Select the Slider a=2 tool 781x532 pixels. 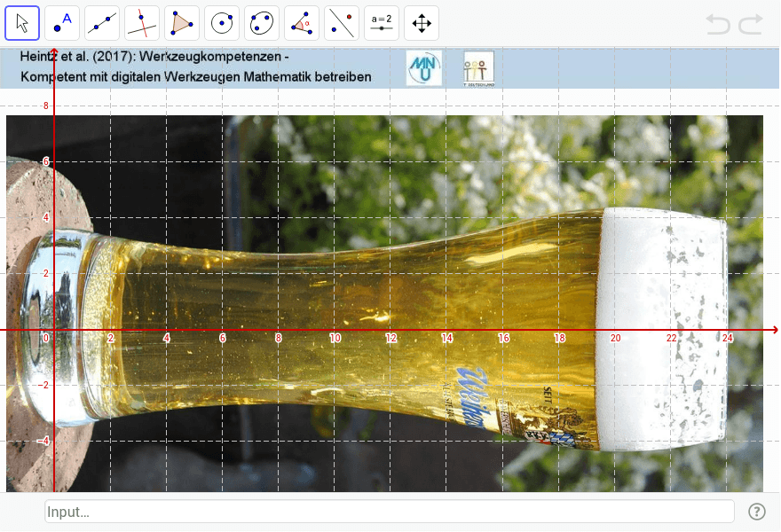click(x=382, y=23)
